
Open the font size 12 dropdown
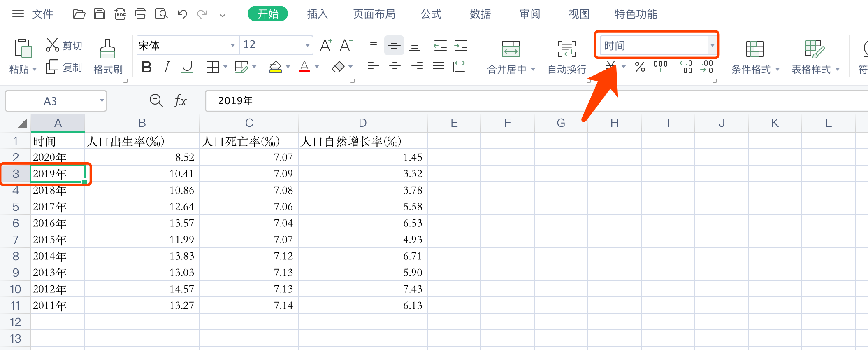307,45
